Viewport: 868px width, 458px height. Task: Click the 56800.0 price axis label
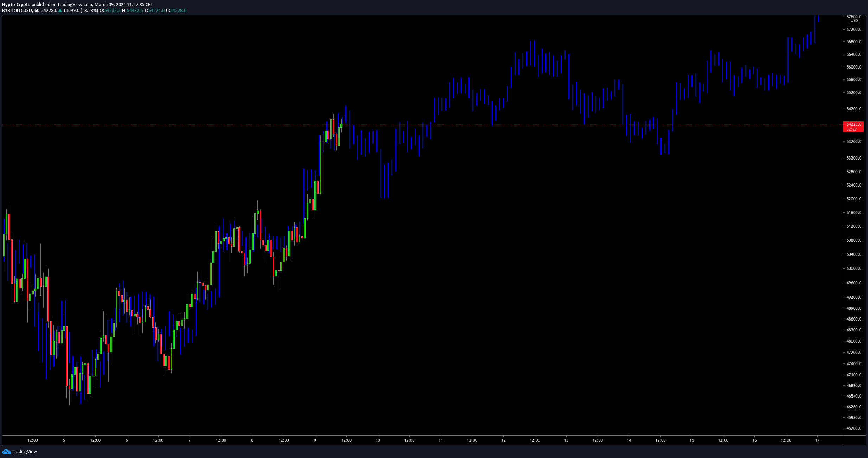pyautogui.click(x=854, y=42)
